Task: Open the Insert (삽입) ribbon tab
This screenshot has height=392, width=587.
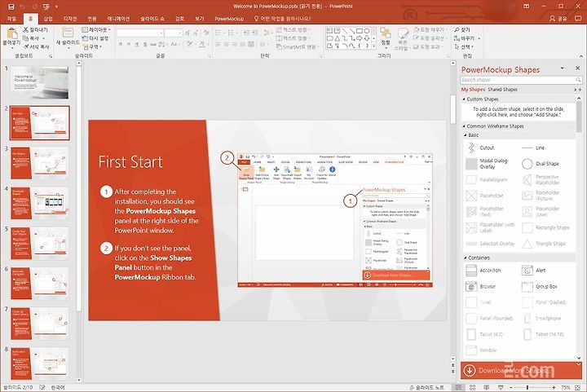Action: click(x=48, y=18)
